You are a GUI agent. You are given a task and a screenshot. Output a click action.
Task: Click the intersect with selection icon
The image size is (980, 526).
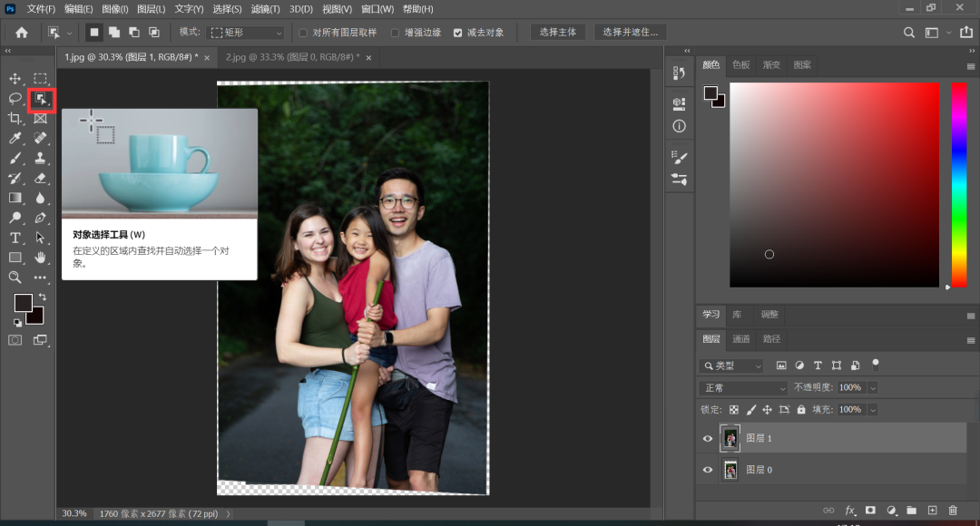point(154,32)
